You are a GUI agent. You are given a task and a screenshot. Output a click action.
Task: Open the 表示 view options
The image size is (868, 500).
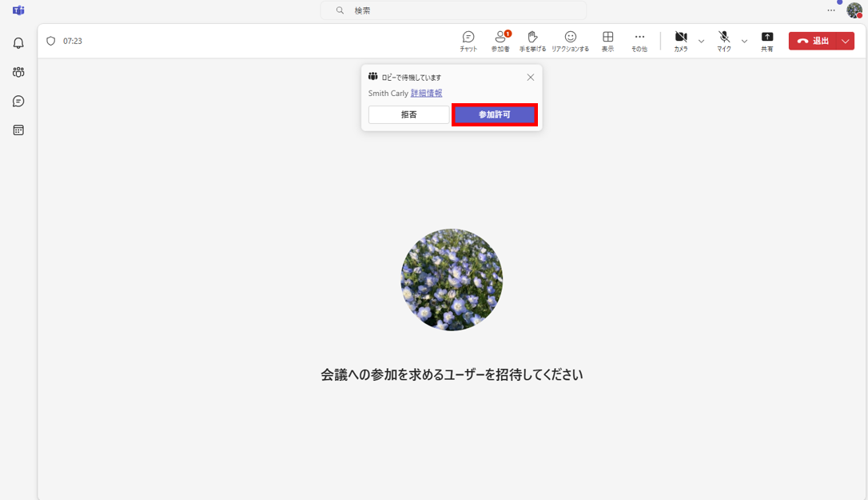coord(607,40)
